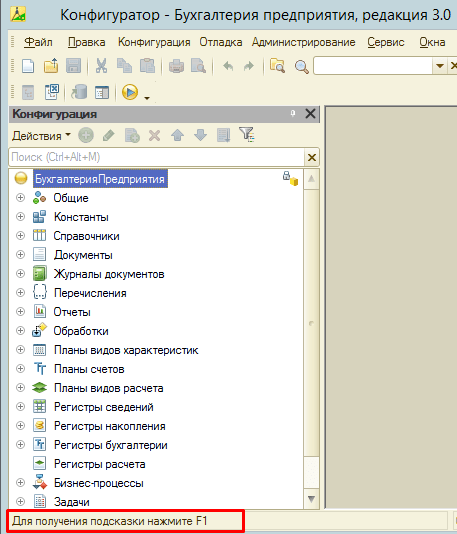The width and height of the screenshot is (457, 534).
Task: Click the window list toolbar icon
Action: 102,92
